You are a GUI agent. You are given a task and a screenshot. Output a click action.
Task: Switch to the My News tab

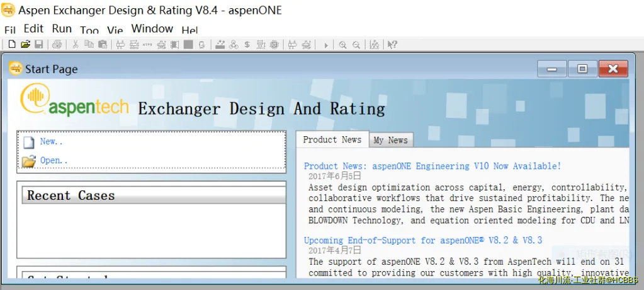point(390,140)
